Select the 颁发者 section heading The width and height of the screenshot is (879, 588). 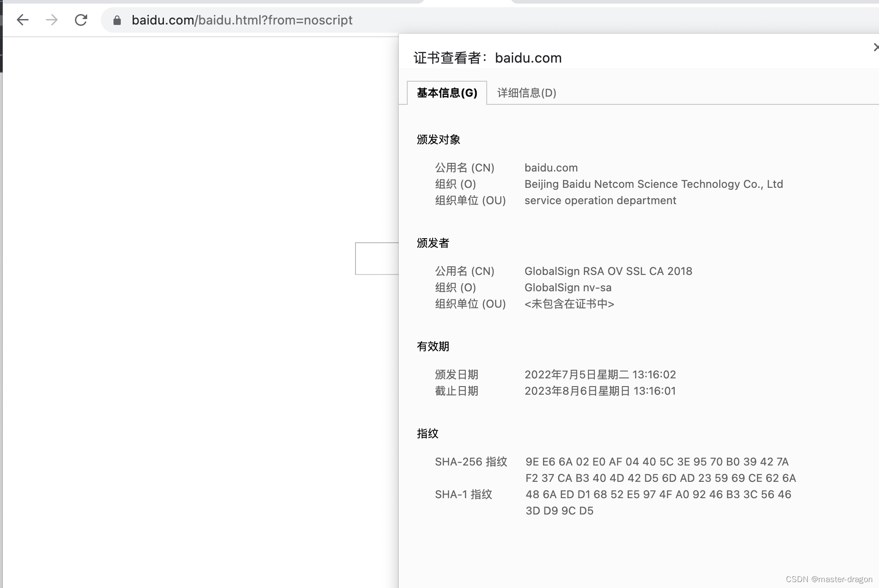(x=433, y=243)
